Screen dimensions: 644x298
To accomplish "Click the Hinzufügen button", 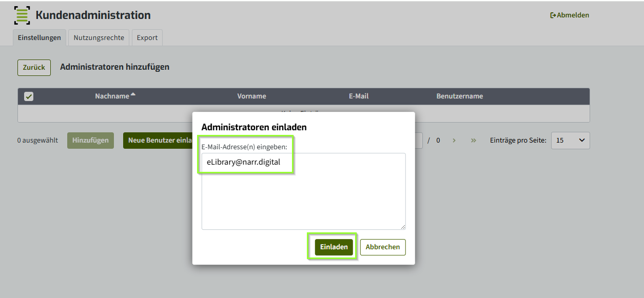I will pyautogui.click(x=90, y=141).
